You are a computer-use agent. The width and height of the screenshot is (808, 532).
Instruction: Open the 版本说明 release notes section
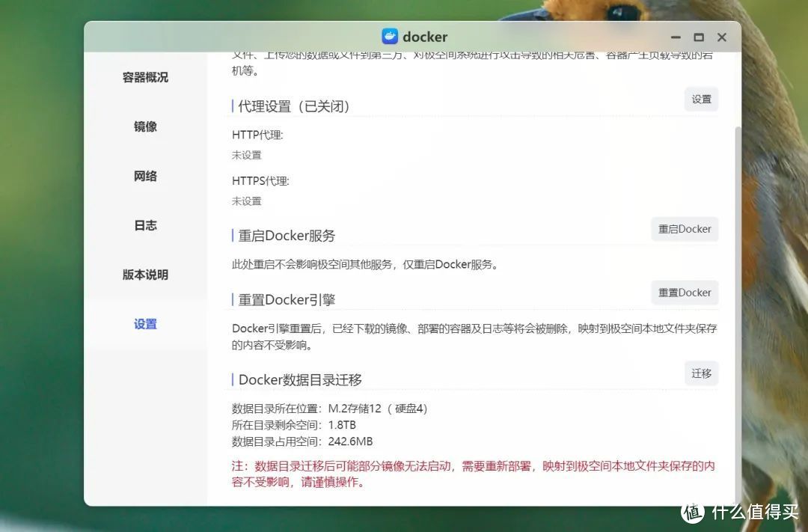tap(144, 275)
